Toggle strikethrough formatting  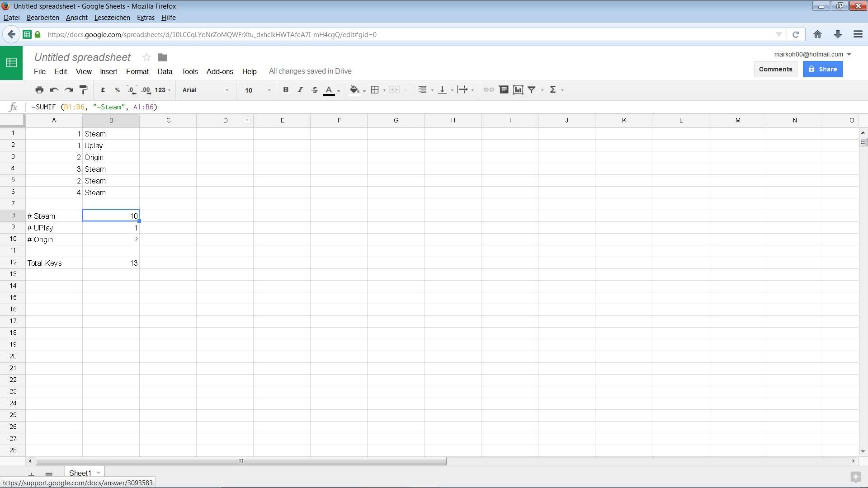click(315, 90)
